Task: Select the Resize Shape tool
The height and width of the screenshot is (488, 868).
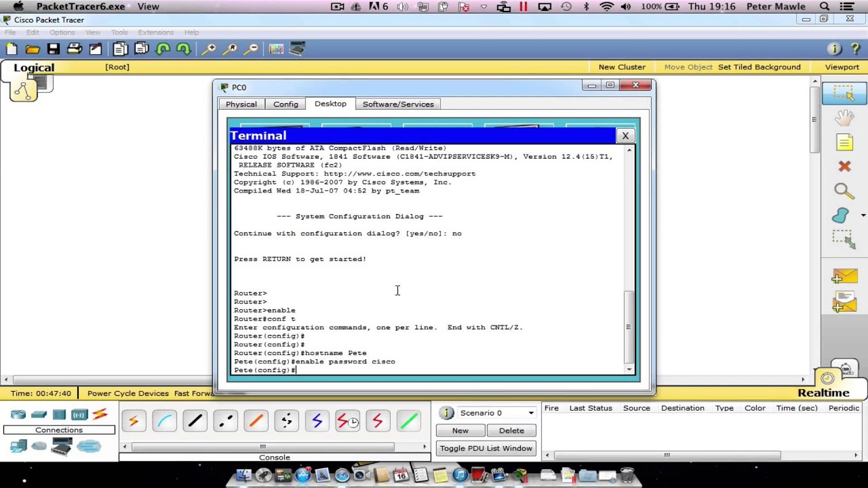Action: pos(844,240)
